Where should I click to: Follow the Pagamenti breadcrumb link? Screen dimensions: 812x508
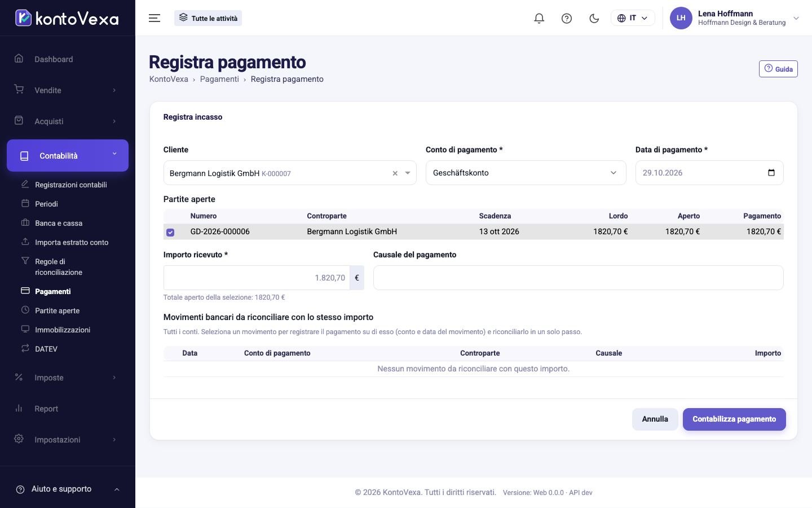click(x=219, y=79)
